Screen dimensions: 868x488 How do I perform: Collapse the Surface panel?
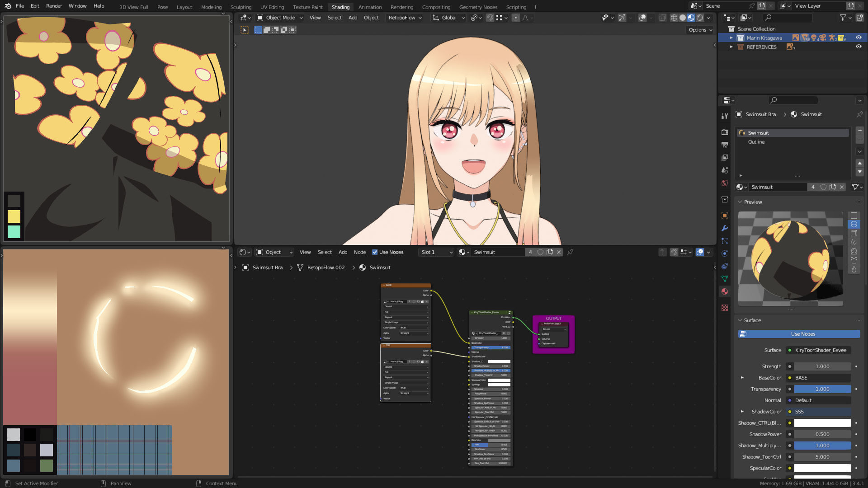740,320
